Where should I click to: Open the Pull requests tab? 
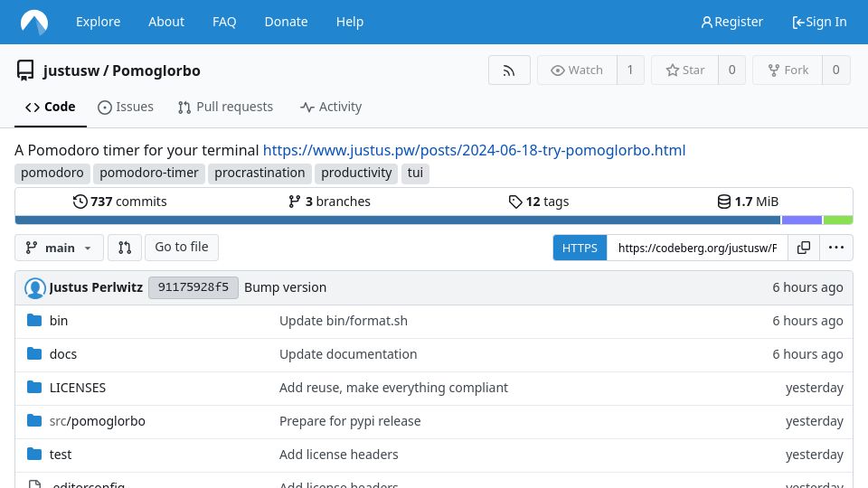click(225, 107)
